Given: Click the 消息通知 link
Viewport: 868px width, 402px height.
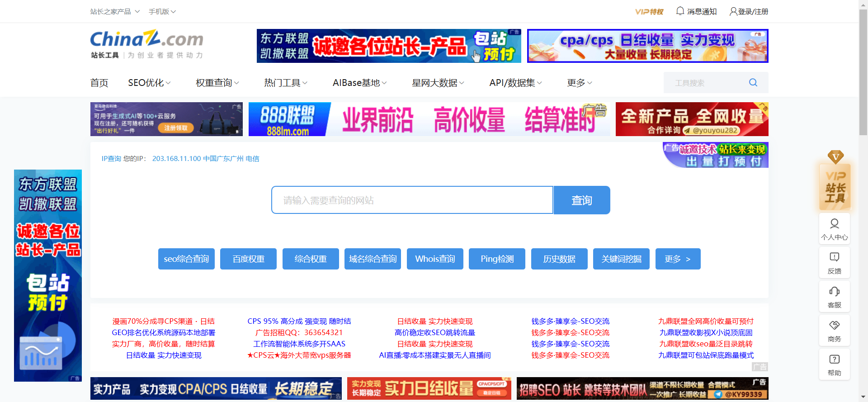Looking at the screenshot, I should (702, 11).
